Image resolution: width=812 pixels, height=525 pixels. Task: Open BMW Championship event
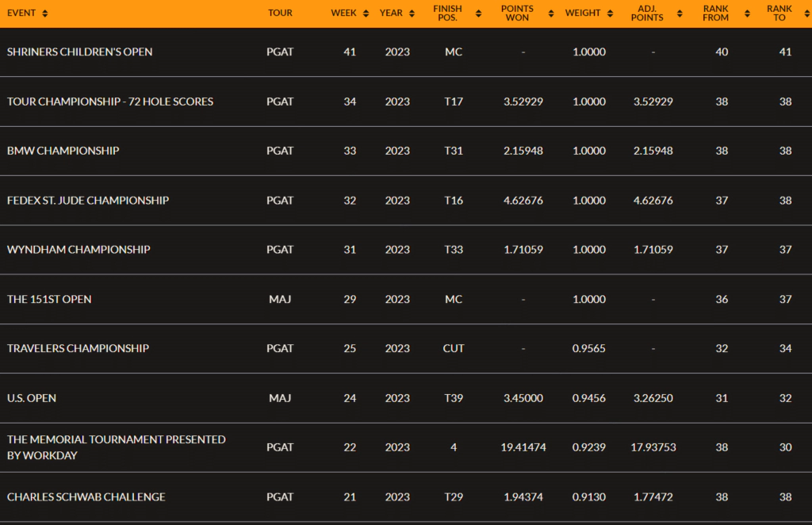[63, 151]
